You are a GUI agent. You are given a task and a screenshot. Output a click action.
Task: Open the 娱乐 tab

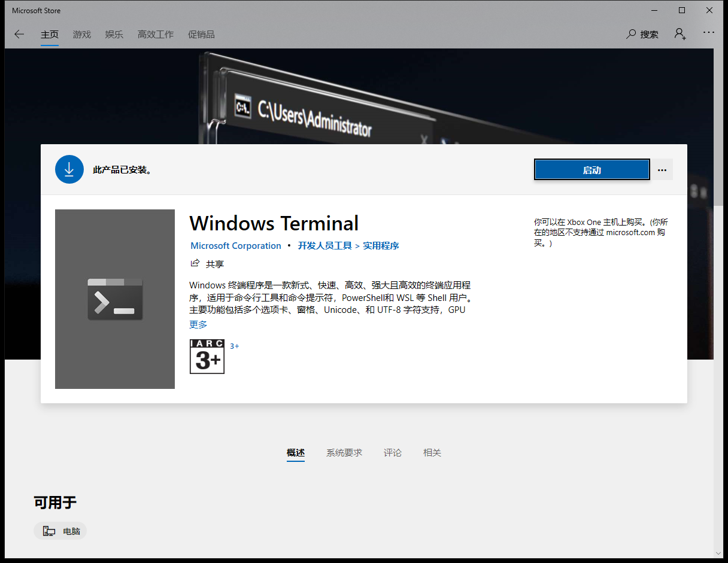pyautogui.click(x=114, y=34)
